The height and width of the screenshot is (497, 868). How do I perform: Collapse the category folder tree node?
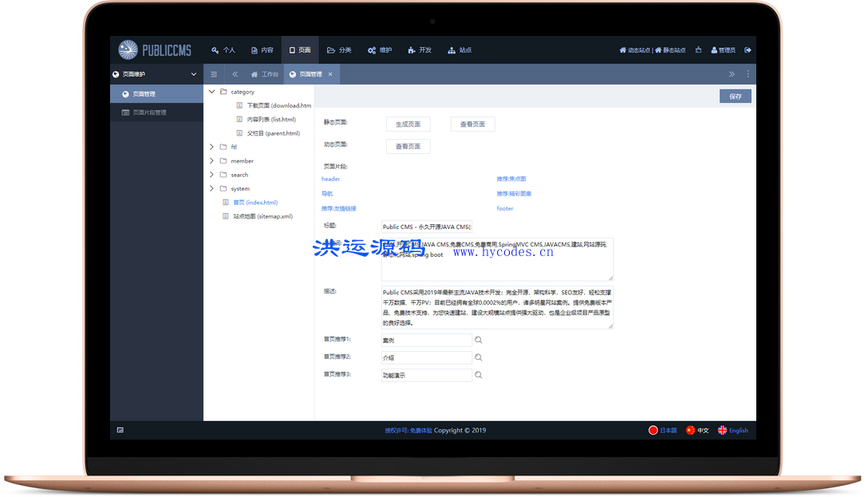(x=211, y=91)
